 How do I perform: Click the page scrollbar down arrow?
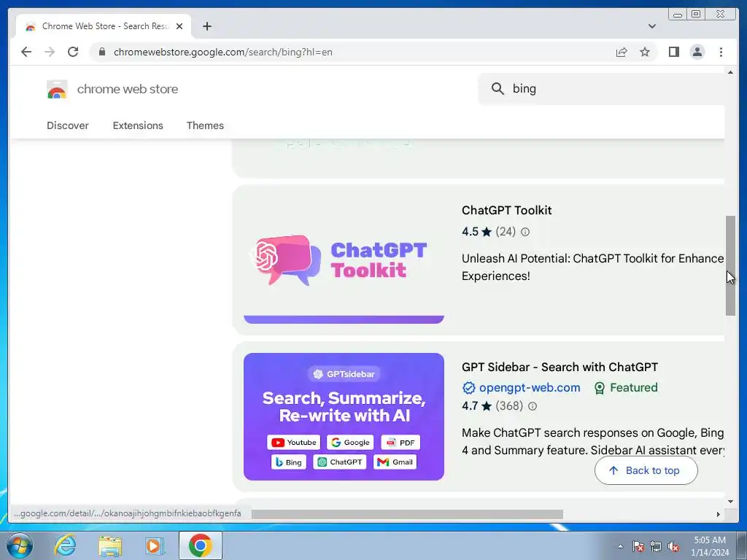pyautogui.click(x=730, y=502)
